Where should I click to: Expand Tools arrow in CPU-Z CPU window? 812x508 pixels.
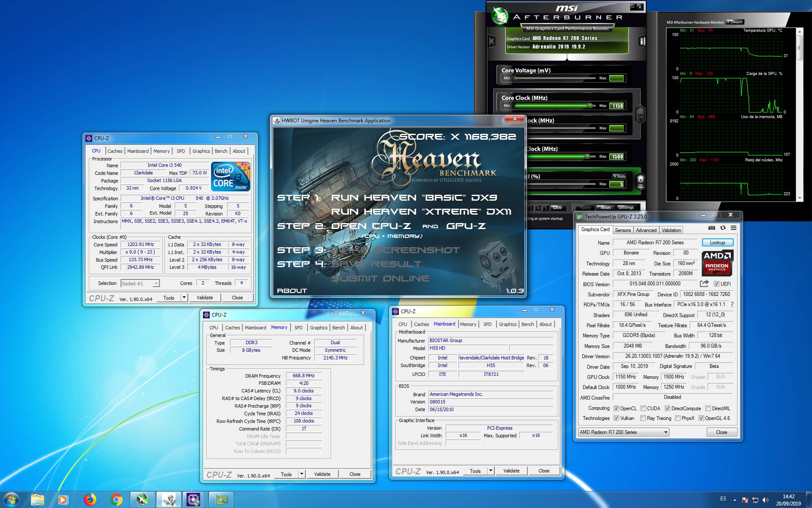coord(184,298)
